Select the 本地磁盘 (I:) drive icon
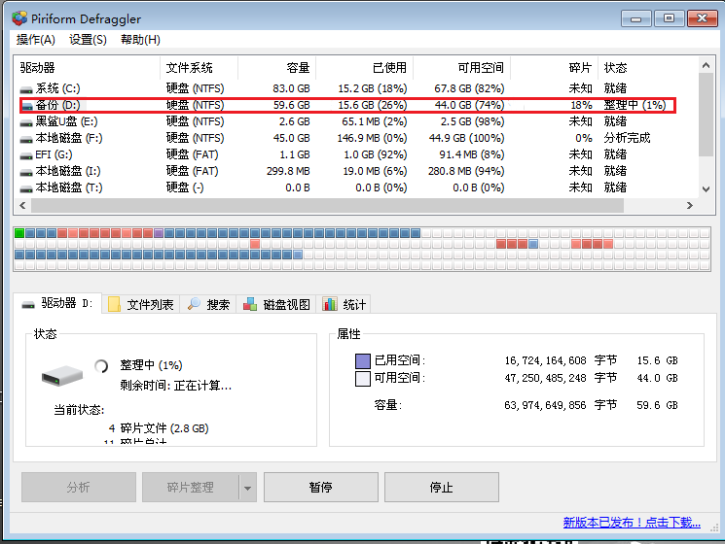 (26, 171)
